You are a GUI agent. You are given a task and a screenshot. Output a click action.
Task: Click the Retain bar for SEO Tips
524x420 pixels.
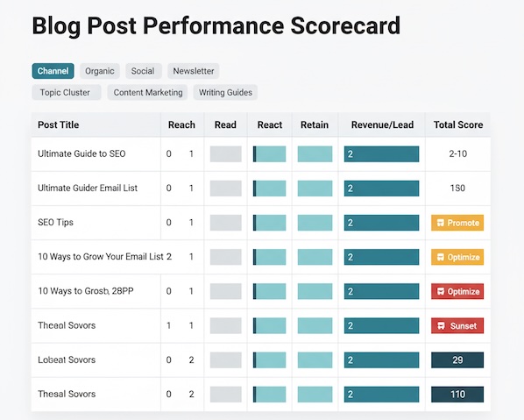315,223
